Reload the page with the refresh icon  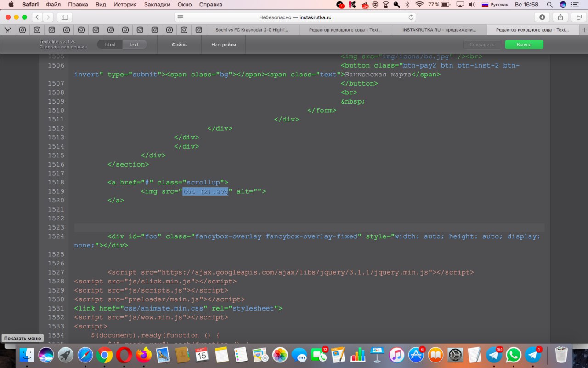(x=411, y=17)
